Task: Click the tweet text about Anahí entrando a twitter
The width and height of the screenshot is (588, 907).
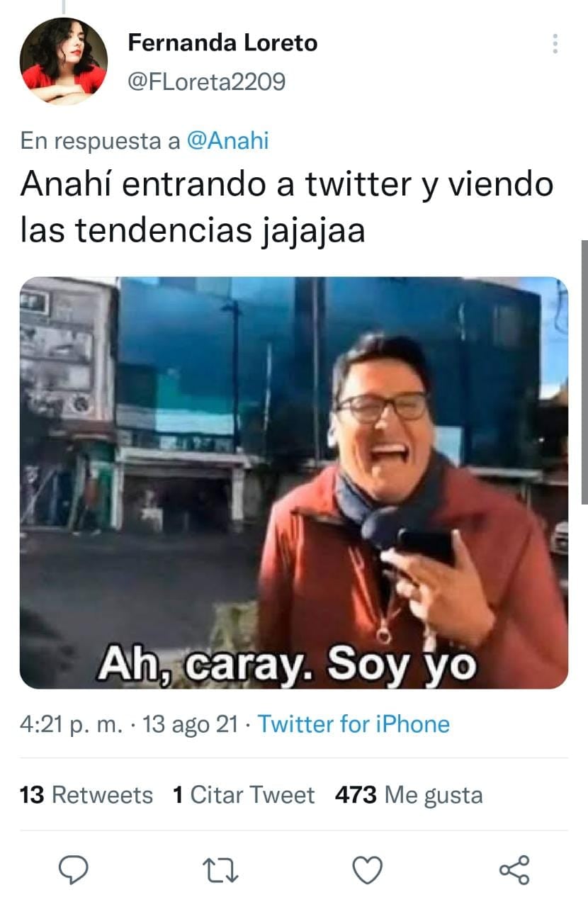Action: pyautogui.click(x=286, y=207)
